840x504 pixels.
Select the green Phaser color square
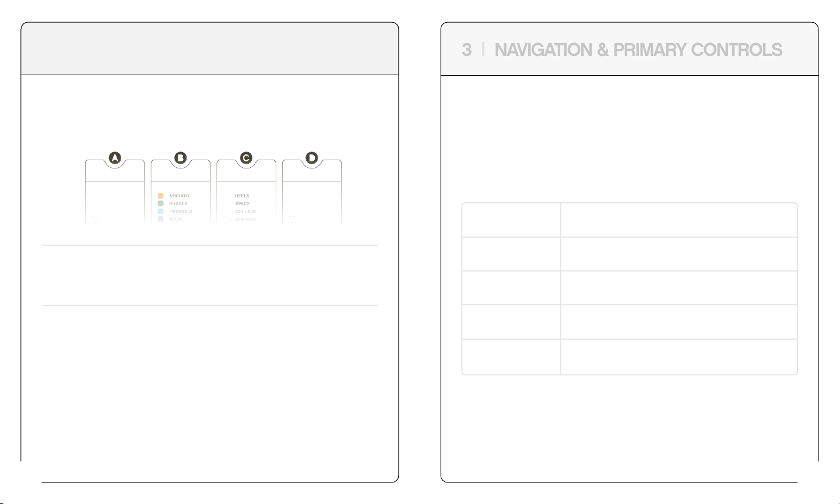click(161, 204)
